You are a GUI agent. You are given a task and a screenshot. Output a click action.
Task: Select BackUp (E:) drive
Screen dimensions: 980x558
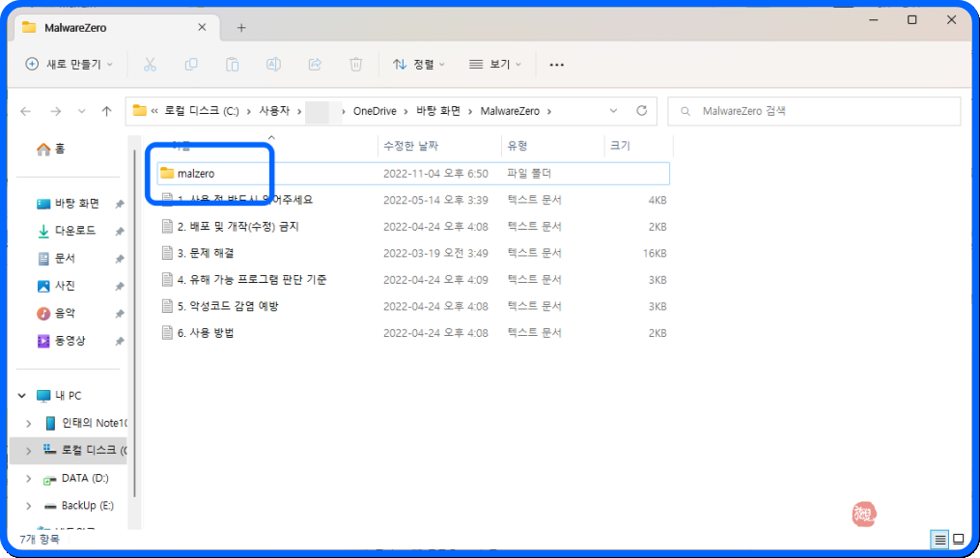[78, 506]
